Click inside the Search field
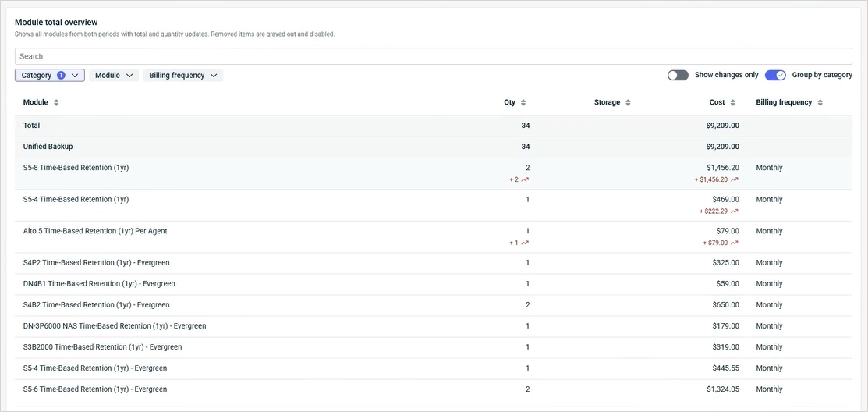The height and width of the screenshot is (412, 868). pyautogui.click(x=433, y=56)
